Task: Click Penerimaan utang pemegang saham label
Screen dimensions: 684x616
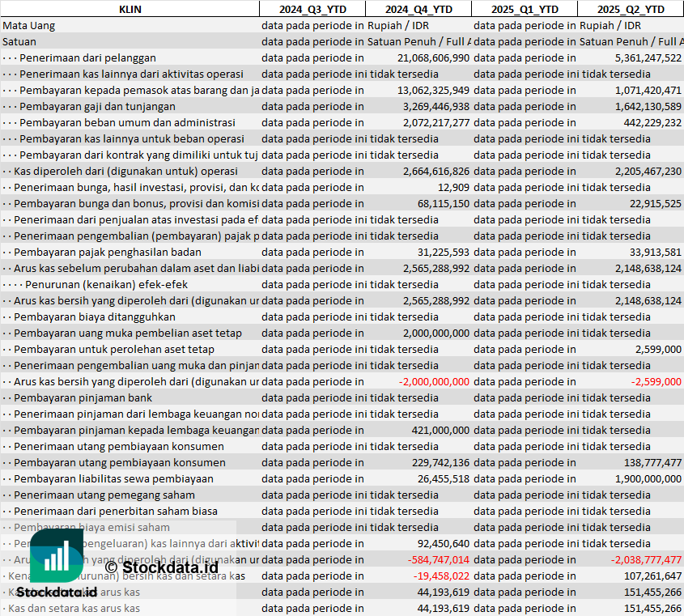Action: pos(104,495)
